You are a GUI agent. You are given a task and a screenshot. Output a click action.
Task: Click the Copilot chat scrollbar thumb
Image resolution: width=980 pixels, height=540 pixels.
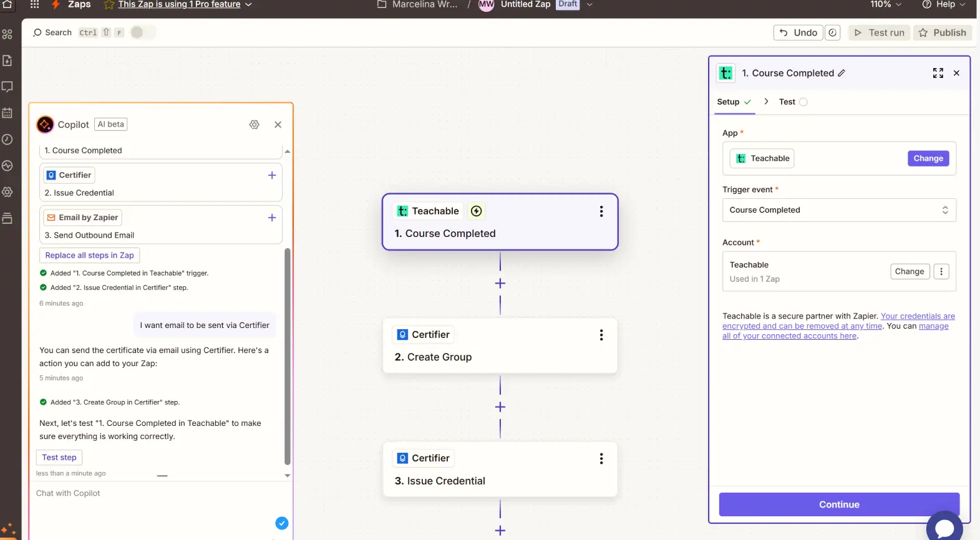(288, 357)
